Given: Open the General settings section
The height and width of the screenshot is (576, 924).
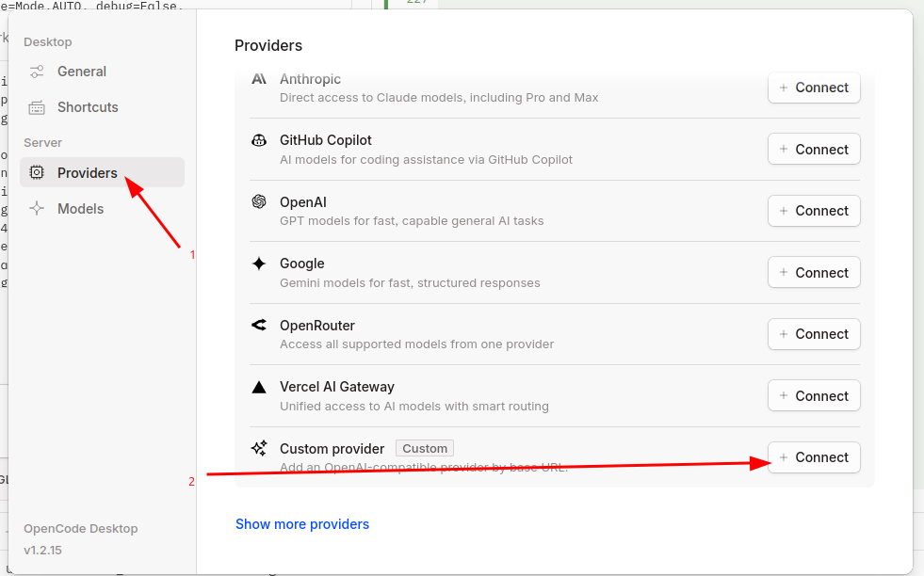Looking at the screenshot, I should click(81, 72).
